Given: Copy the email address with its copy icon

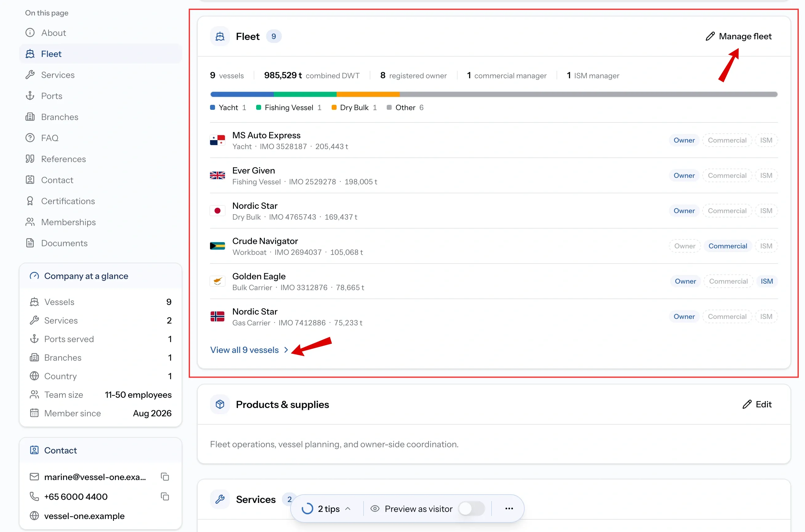Looking at the screenshot, I should (x=165, y=477).
